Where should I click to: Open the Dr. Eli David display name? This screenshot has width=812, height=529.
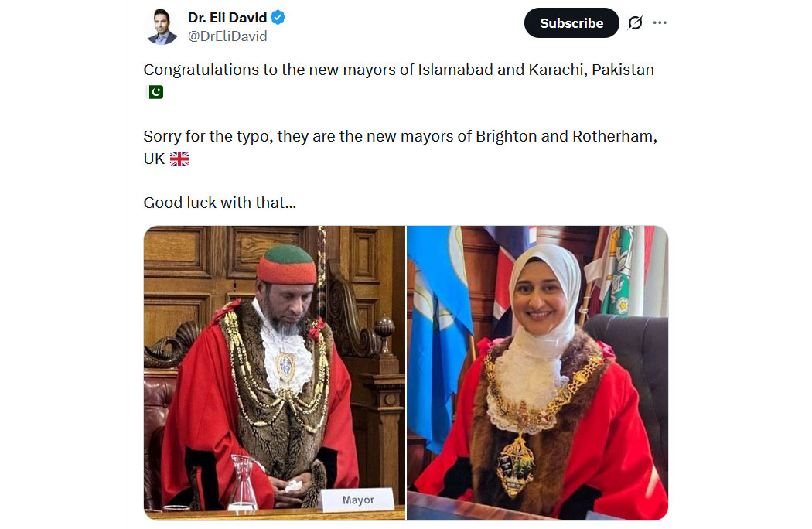coord(227,18)
